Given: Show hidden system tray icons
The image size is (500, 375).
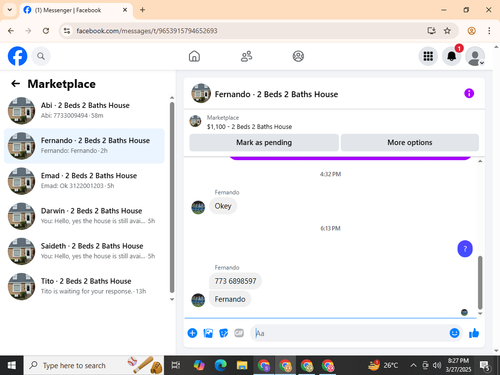Looking at the screenshot, I should click(413, 365).
